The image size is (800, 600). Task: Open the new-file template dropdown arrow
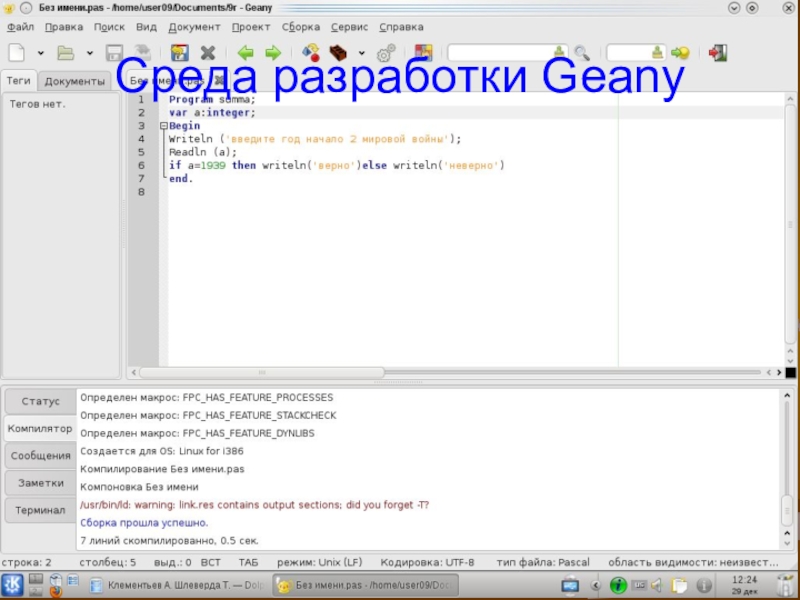(x=41, y=53)
